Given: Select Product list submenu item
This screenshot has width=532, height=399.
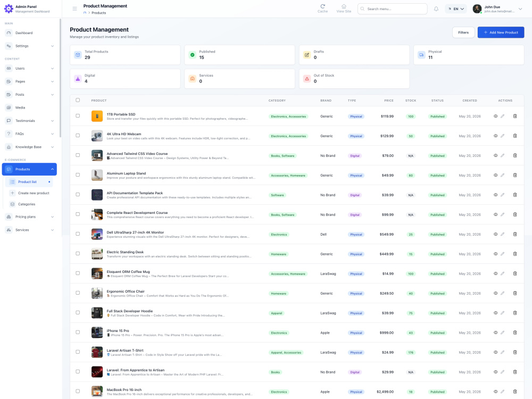Looking at the screenshot, I should click(30, 182).
